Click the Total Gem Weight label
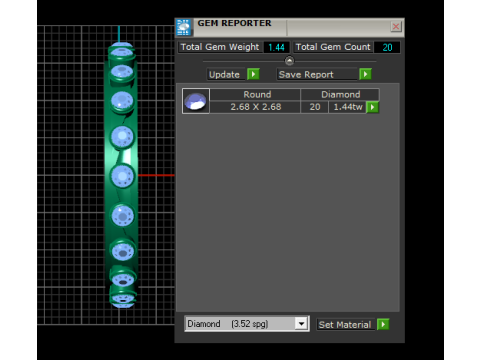This screenshot has width=480, height=360. coord(220,47)
